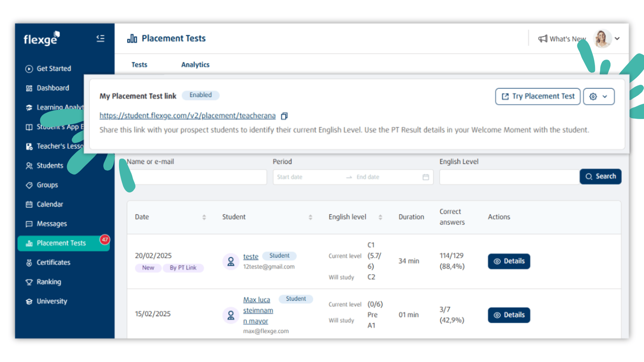
Task: Click the Placement Tests header chart icon
Action: 132,39
